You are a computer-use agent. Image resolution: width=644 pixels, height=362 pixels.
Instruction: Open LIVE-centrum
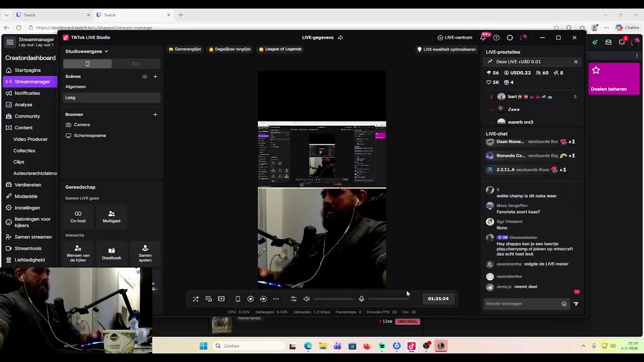pos(455,37)
